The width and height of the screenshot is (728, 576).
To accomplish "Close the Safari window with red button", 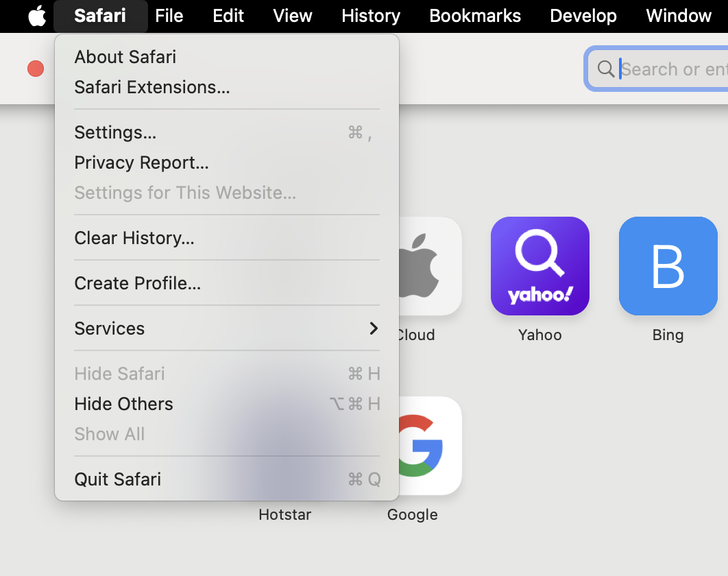I will point(36,69).
